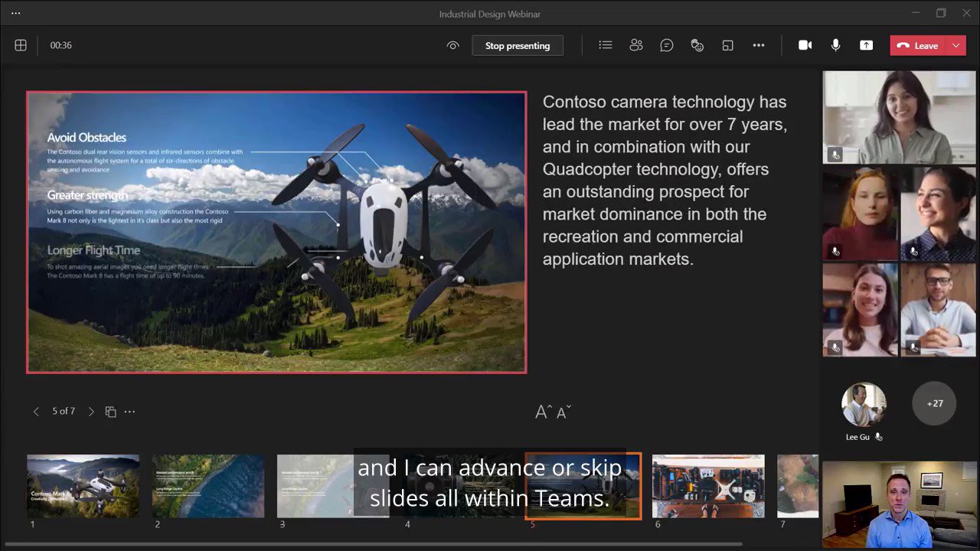Select slide 2 thumbnail
The height and width of the screenshot is (551, 980).
pyautogui.click(x=208, y=487)
